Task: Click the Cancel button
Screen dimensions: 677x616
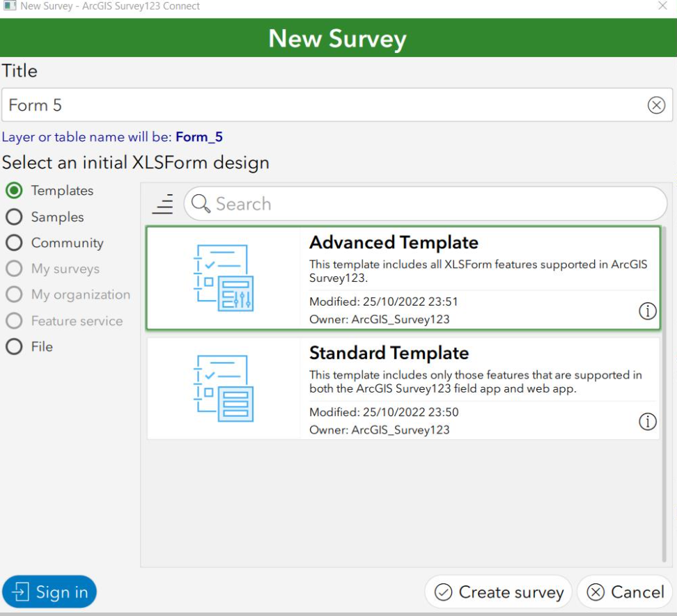Action: 625,592
